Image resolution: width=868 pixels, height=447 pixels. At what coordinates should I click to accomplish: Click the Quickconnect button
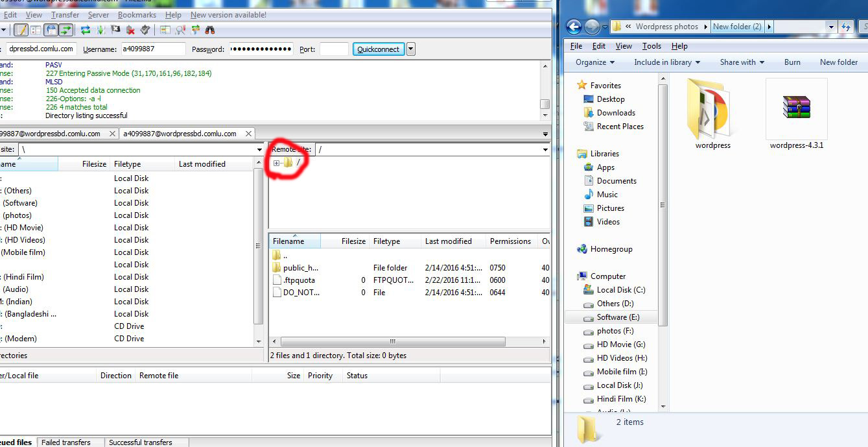pyautogui.click(x=379, y=49)
